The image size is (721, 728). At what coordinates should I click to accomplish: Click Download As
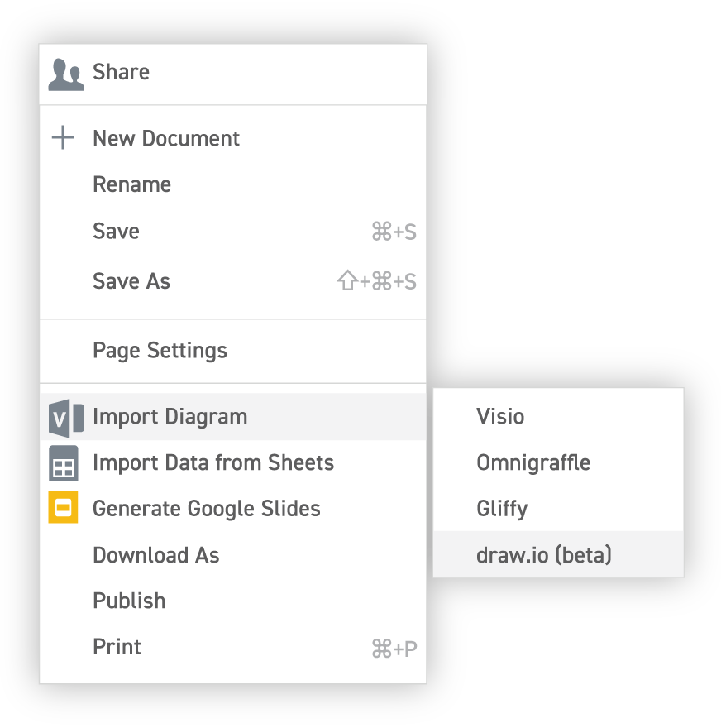[156, 555]
